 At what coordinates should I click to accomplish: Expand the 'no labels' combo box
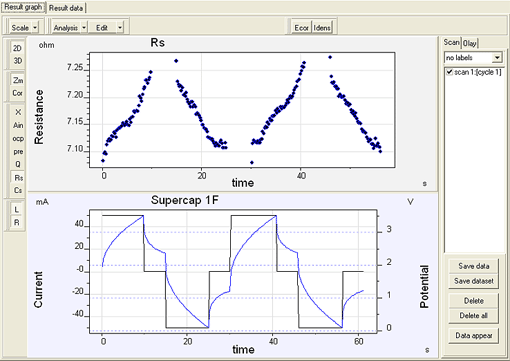(x=497, y=58)
